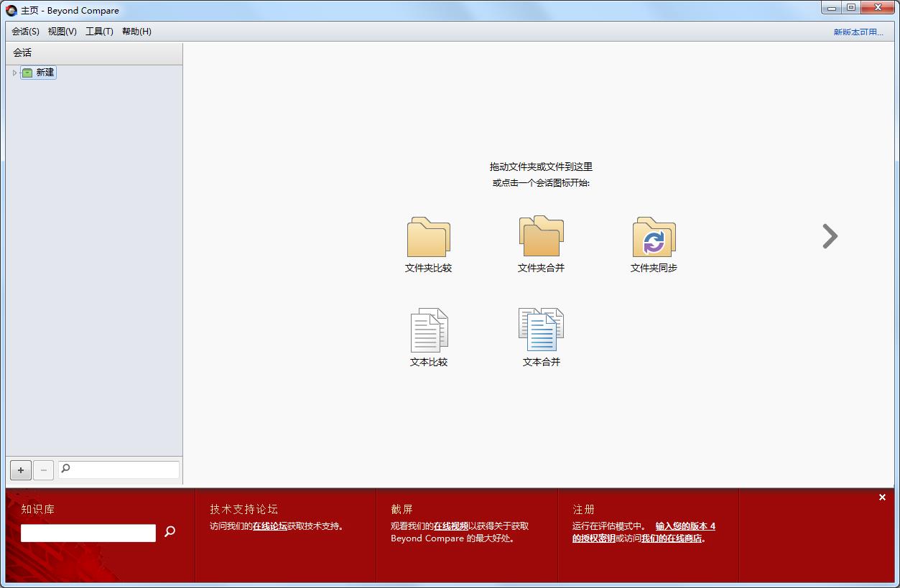The image size is (900, 588).
Task: Click the 新版本可用 update link
Action: (858, 32)
